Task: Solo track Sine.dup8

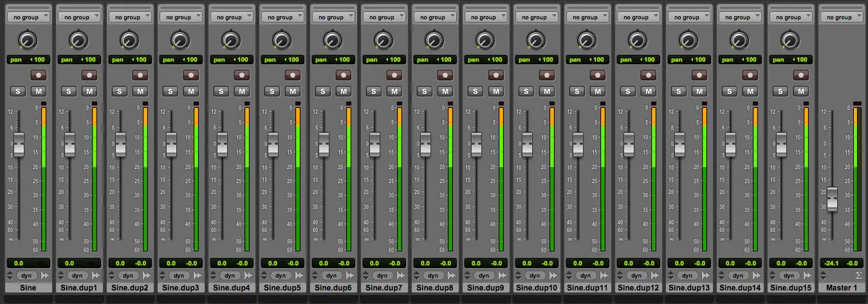Action: coord(425,91)
